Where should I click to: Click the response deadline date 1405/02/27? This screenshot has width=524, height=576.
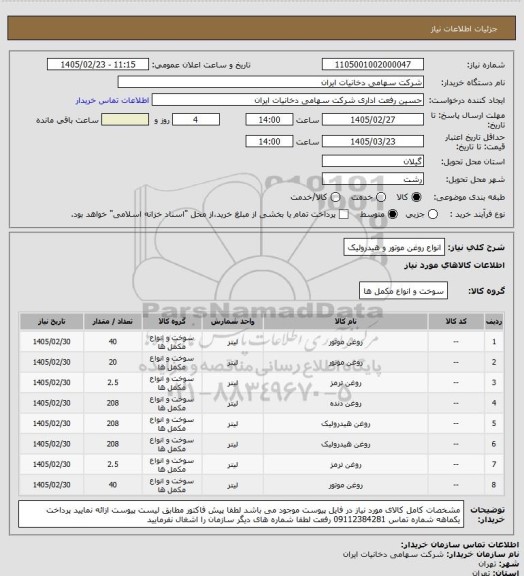click(373, 120)
